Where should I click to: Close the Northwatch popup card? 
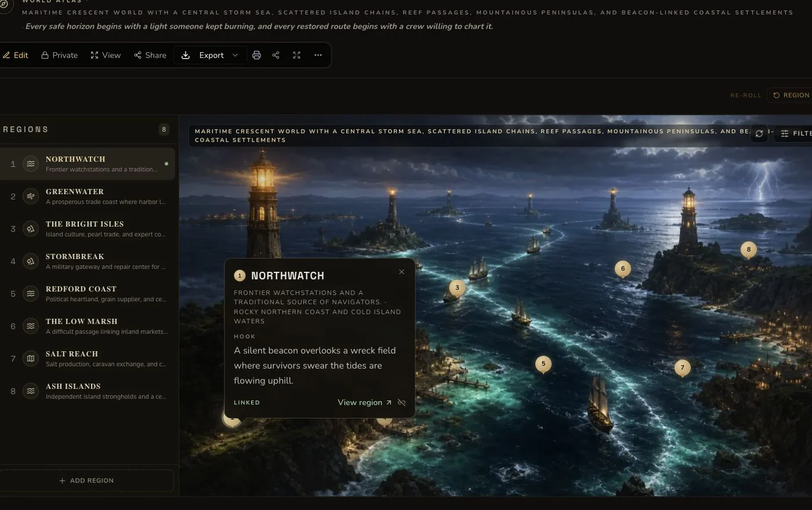(x=401, y=272)
